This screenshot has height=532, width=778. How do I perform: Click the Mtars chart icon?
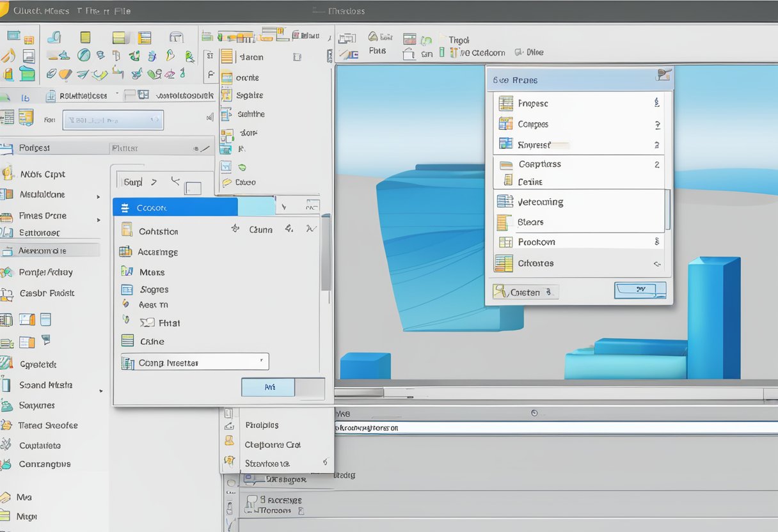(x=127, y=272)
